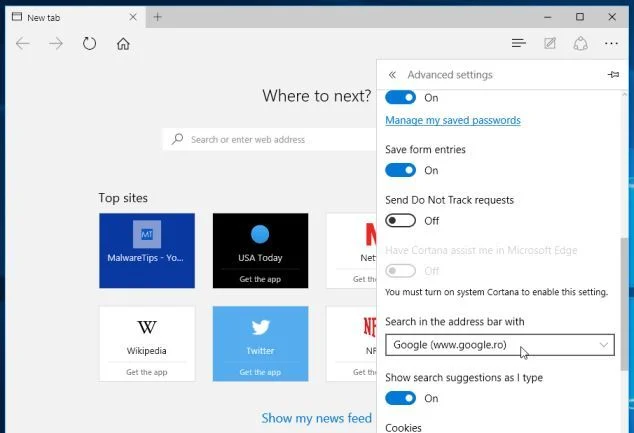Click the Advanced settings heading text
Screen dimensions: 634x433
coord(450,75)
